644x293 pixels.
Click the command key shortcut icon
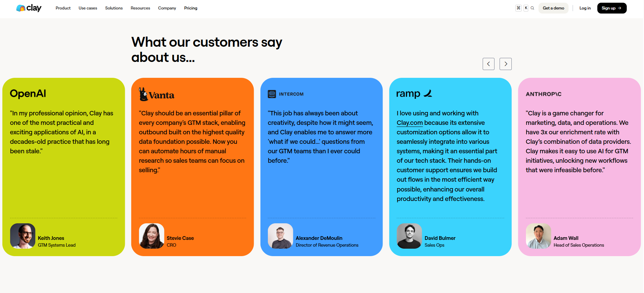[519, 8]
